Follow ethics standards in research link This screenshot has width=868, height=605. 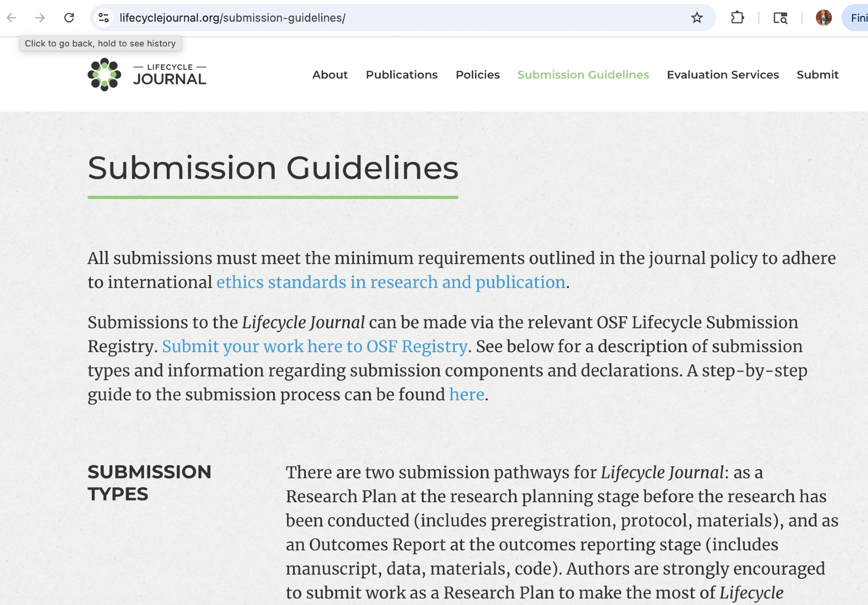tap(391, 282)
